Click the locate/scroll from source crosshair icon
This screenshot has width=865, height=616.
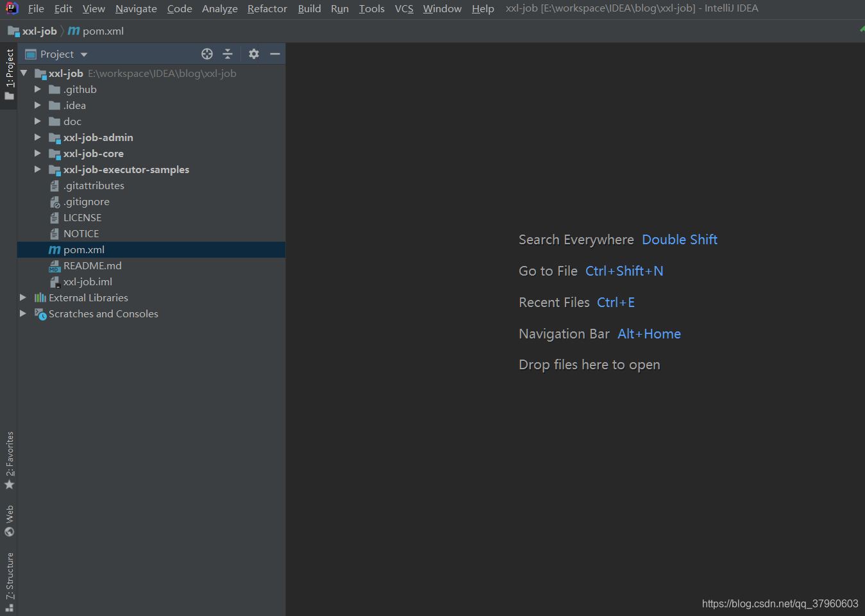(207, 54)
